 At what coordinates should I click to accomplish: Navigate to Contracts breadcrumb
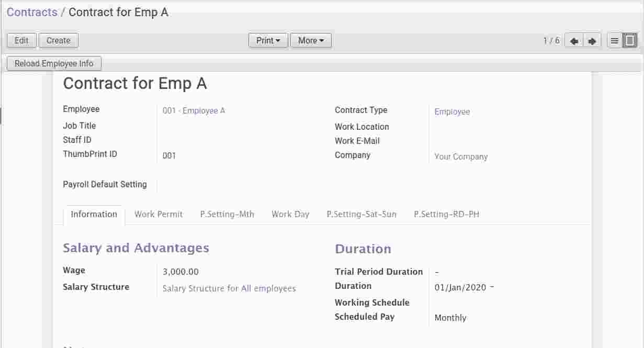click(32, 13)
